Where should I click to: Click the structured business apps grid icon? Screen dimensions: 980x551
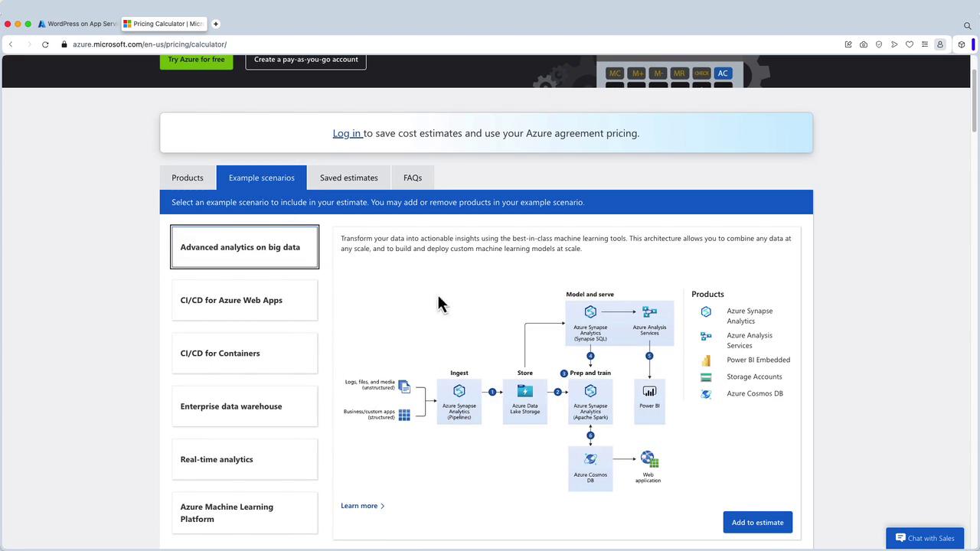404,415
